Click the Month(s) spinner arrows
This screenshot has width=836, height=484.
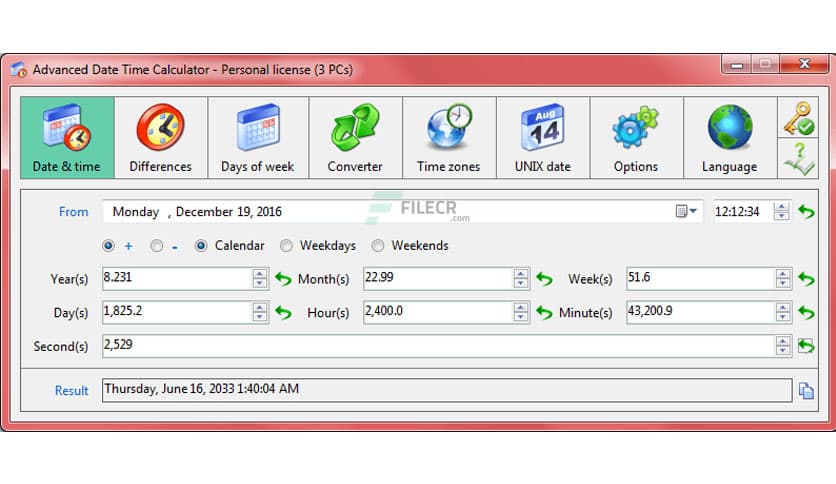521,279
